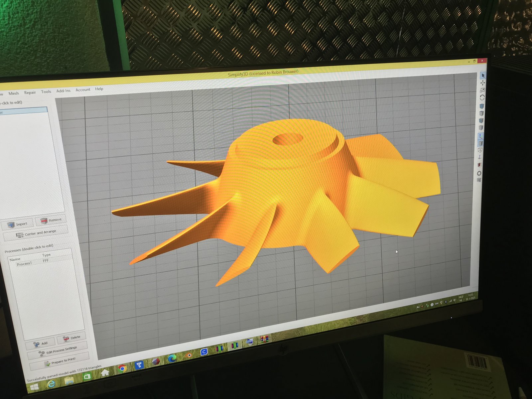Switch to the side view cube
This screenshot has height=399, width=532.
[x=481, y=128]
